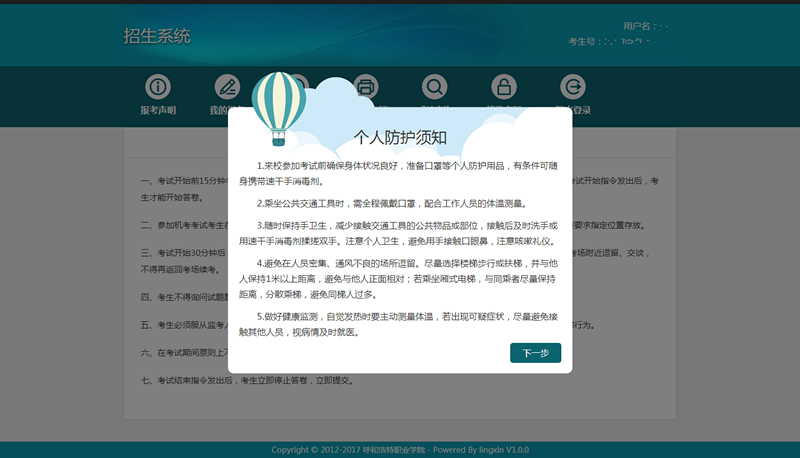Viewport: 800px width, 458px height.
Task: Click notice paragraph 3 about 手卫生
Action: [x=400, y=233]
